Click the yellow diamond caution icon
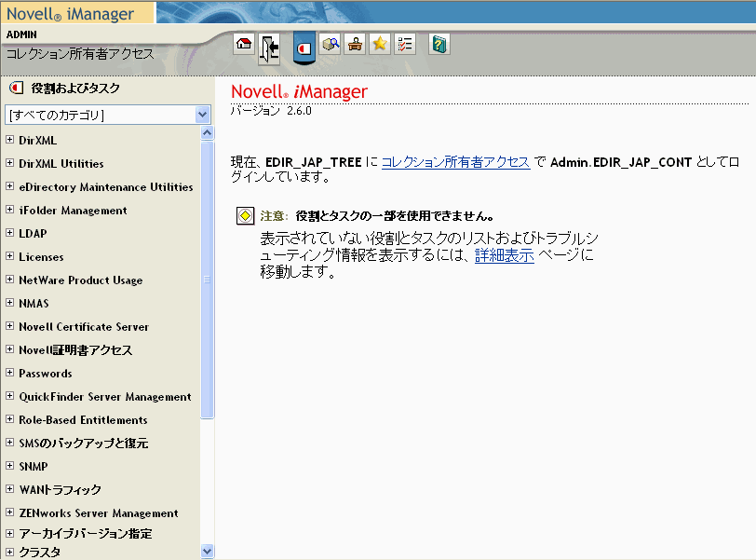 (246, 215)
